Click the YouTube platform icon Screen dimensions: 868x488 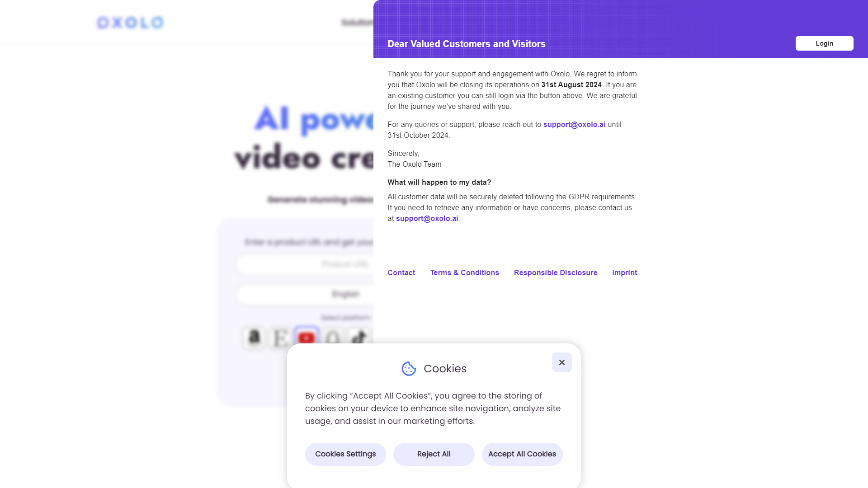coord(307,337)
